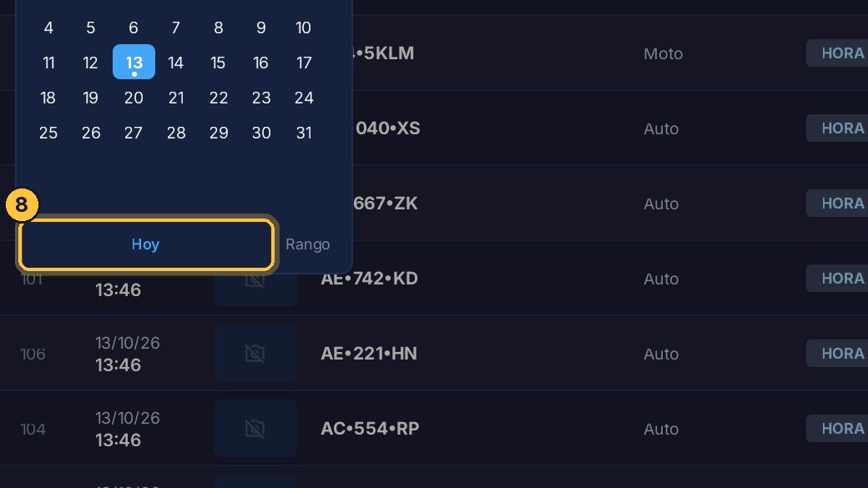Click the no-photo icon for AE•221•HN

255,354
